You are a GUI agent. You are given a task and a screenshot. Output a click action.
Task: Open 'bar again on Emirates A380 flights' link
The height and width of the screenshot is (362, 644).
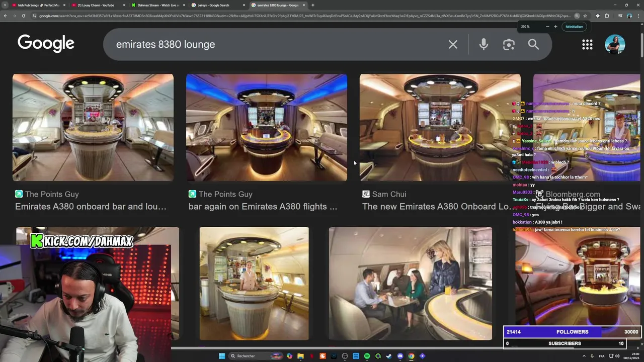point(263,207)
